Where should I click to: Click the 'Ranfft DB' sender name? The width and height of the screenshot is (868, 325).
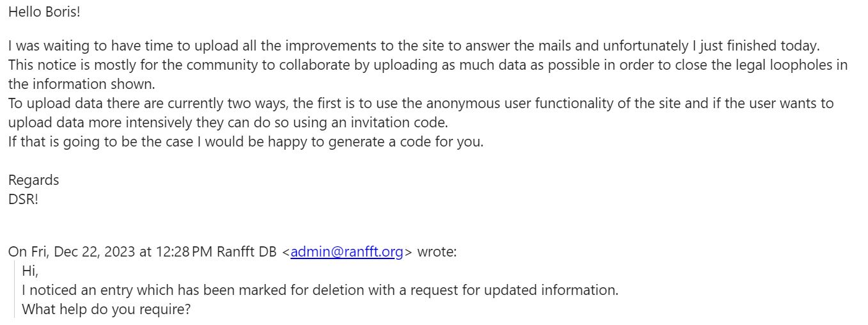tap(246, 252)
